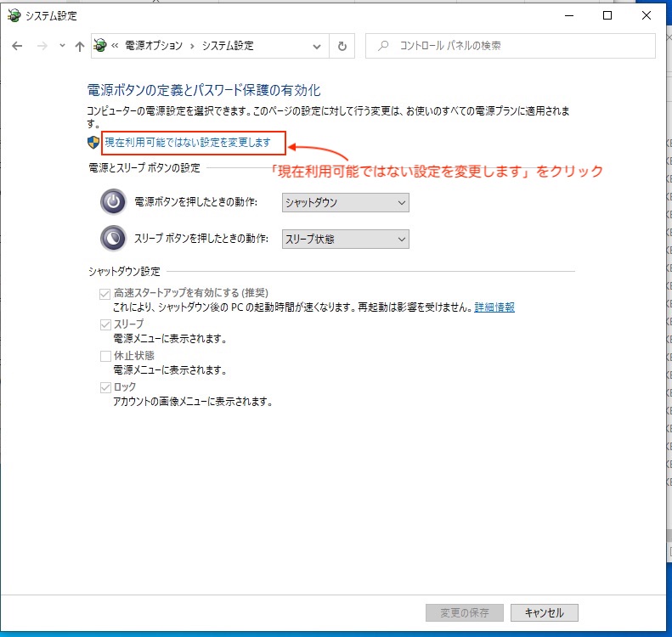This screenshot has width=672, height=637.
Task: Click the シャットダウン設定 section label
Action: [x=124, y=272]
